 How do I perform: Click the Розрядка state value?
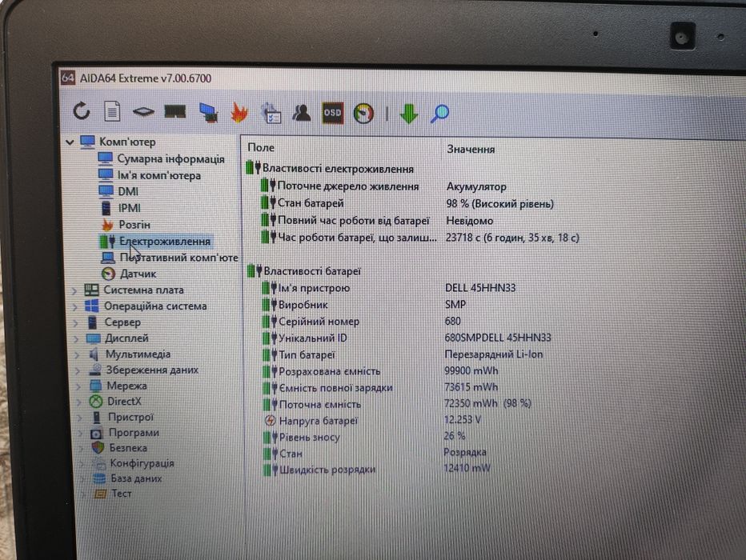click(x=465, y=452)
